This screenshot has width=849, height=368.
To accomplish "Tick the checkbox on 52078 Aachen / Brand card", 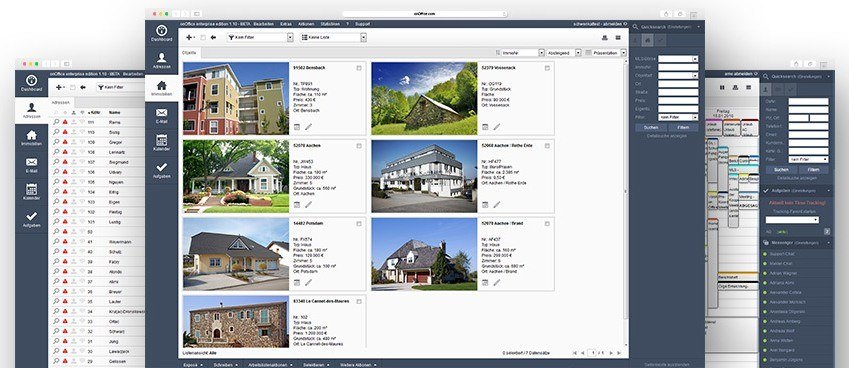I will coord(547,224).
